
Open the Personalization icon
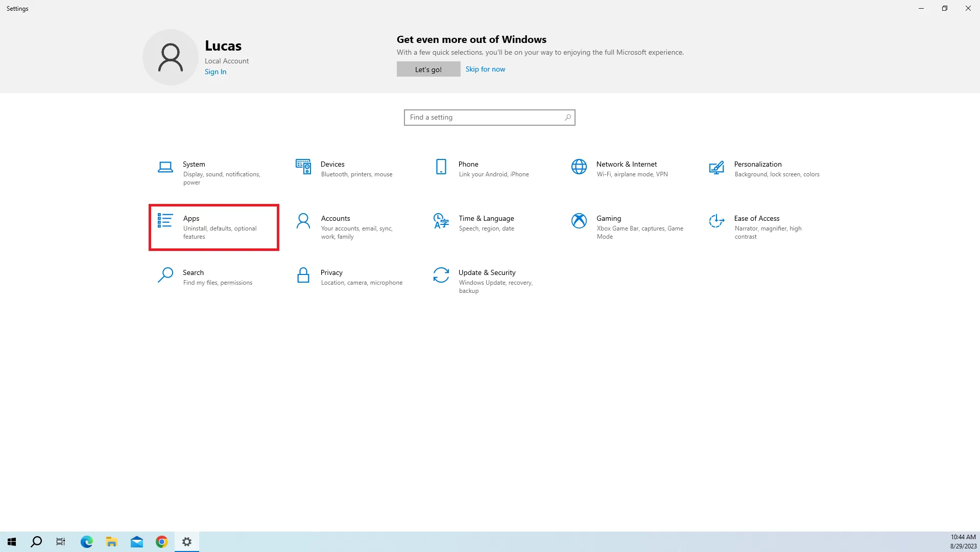pyautogui.click(x=716, y=167)
